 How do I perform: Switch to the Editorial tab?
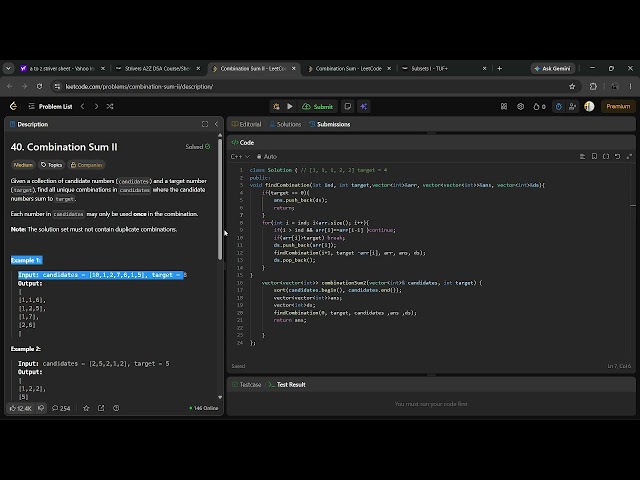pos(247,124)
